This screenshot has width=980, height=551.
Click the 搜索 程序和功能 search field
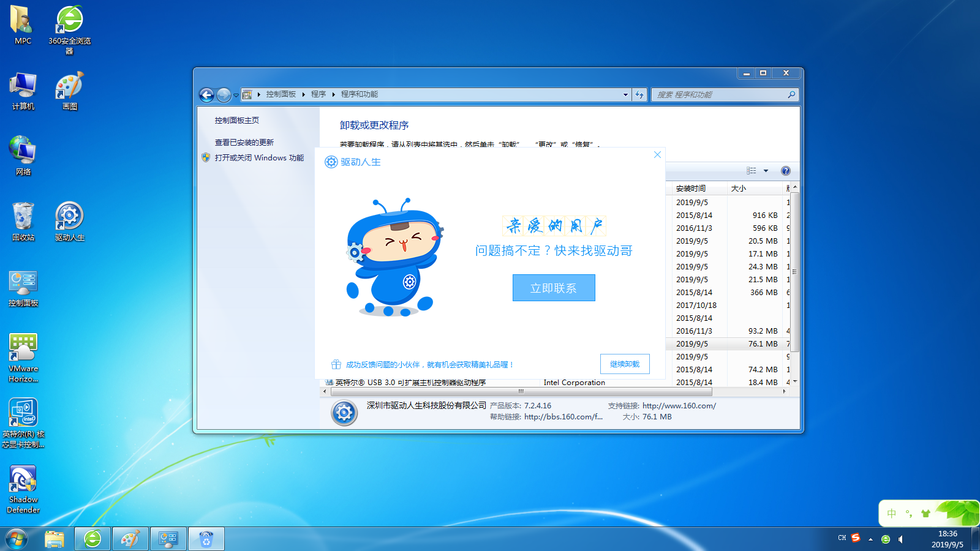coord(725,95)
